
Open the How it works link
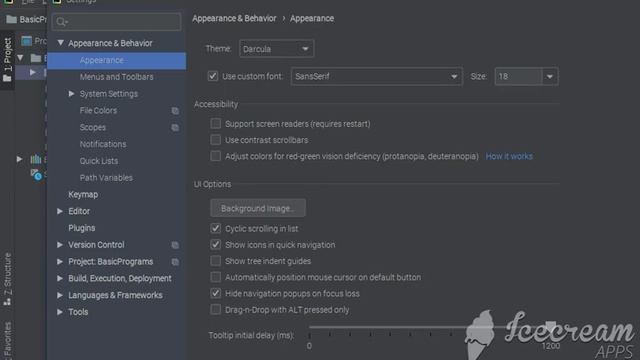click(509, 156)
